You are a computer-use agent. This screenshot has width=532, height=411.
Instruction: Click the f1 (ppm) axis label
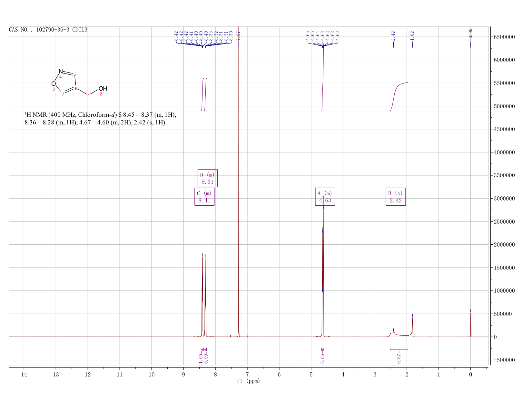tap(248, 381)
